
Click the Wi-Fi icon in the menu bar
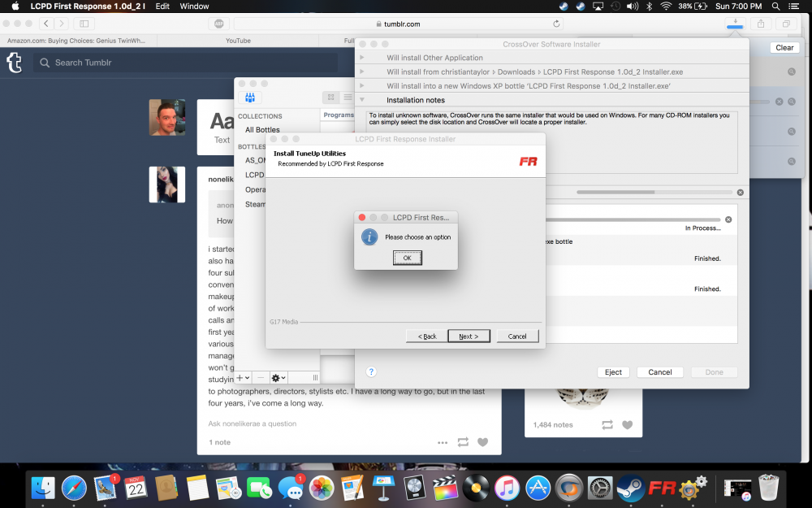point(664,6)
